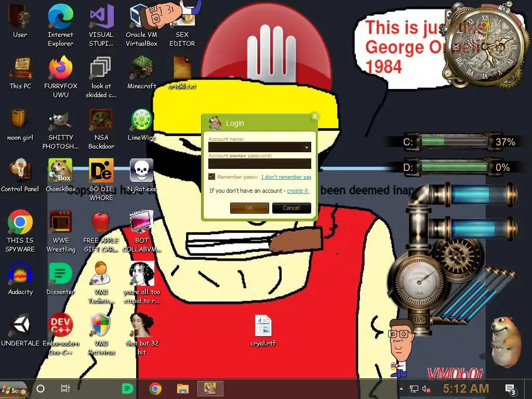Click the steampunk clock widget

tap(485, 46)
